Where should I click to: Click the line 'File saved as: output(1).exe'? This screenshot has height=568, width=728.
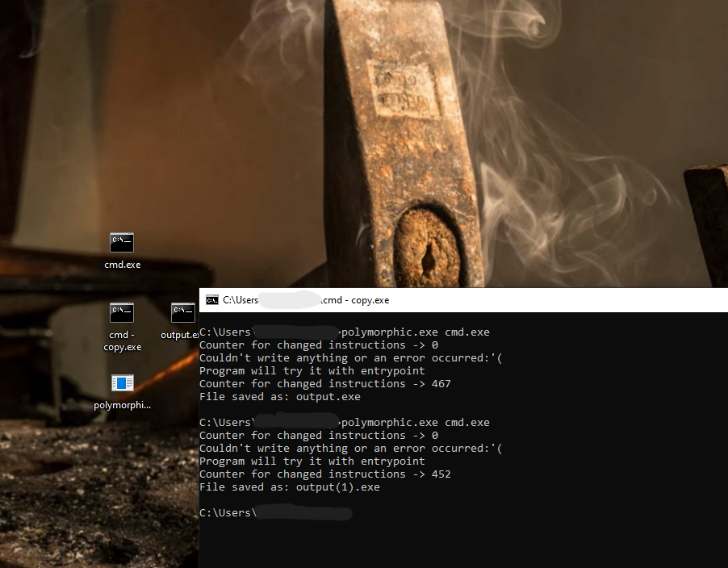[x=290, y=487]
